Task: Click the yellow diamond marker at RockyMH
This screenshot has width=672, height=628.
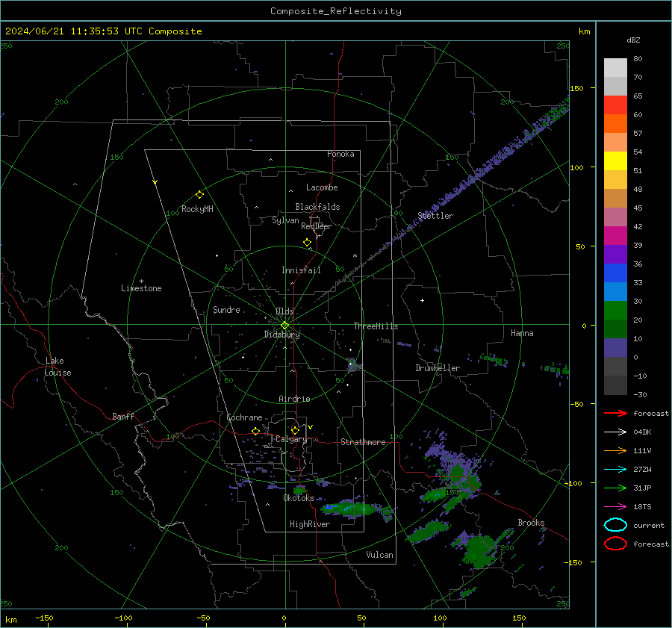Action: (199, 195)
